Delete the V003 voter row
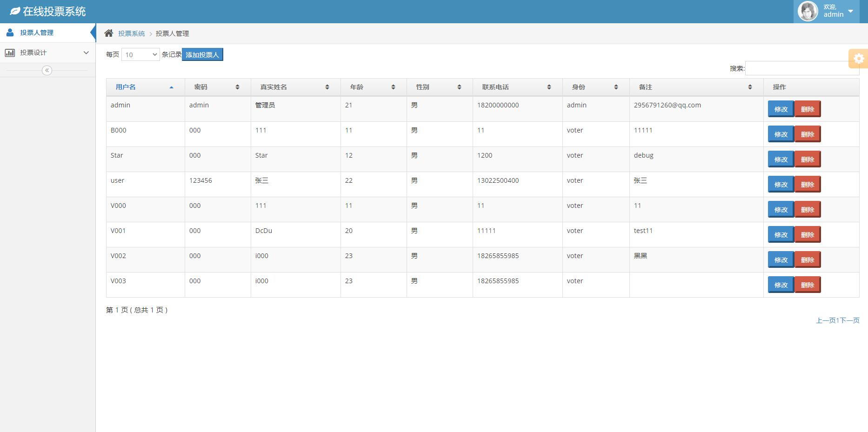 807,285
